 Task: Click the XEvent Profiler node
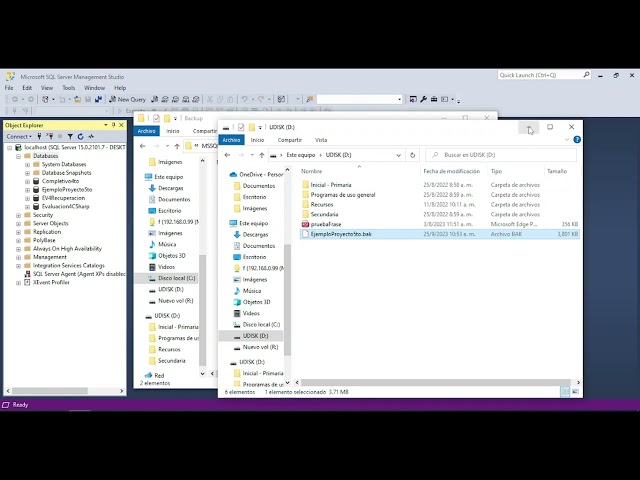pos(51,282)
